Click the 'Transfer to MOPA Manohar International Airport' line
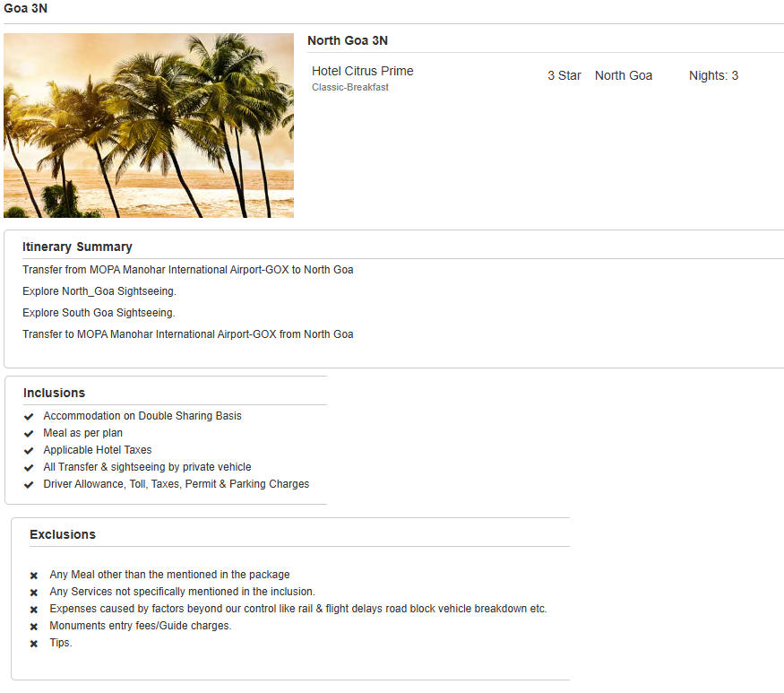Screen dimensions: 784x693 pyautogui.click(x=188, y=334)
